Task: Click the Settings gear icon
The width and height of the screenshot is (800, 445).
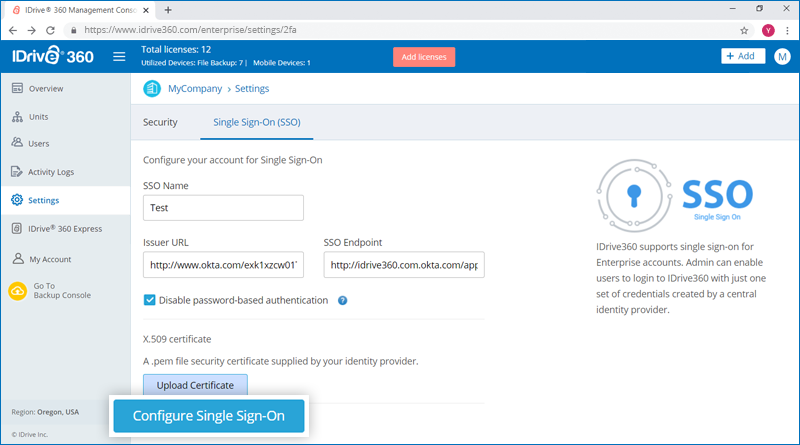Action: pos(17,200)
